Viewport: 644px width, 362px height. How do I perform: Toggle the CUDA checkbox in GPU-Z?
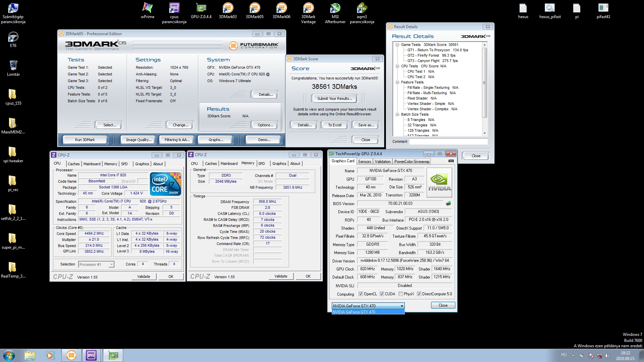tap(382, 294)
